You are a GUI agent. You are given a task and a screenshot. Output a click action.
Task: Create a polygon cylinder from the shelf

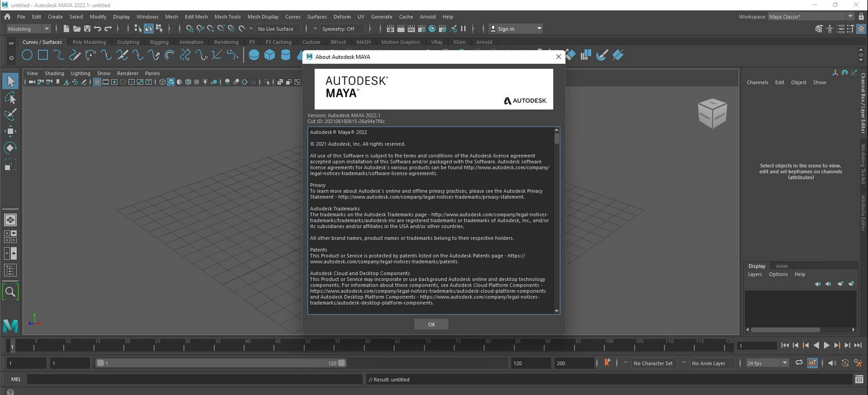pyautogui.click(x=286, y=55)
